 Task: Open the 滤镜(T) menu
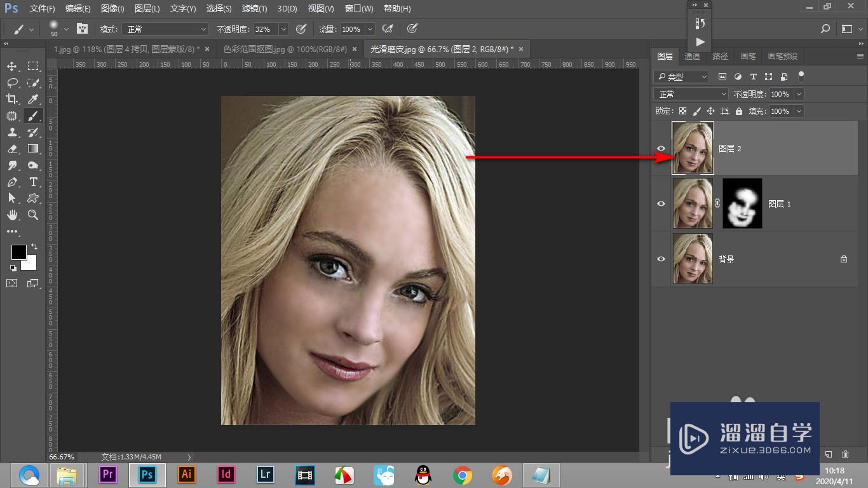(x=254, y=8)
